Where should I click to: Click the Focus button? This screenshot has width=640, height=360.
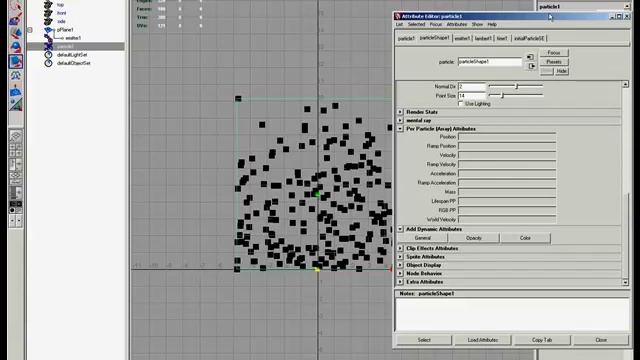click(554, 53)
